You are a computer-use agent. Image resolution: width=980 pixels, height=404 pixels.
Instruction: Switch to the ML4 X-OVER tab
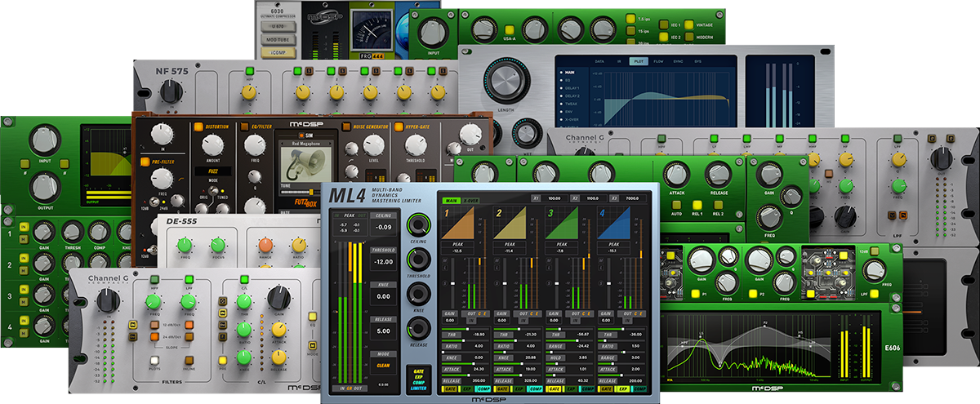[x=472, y=200]
